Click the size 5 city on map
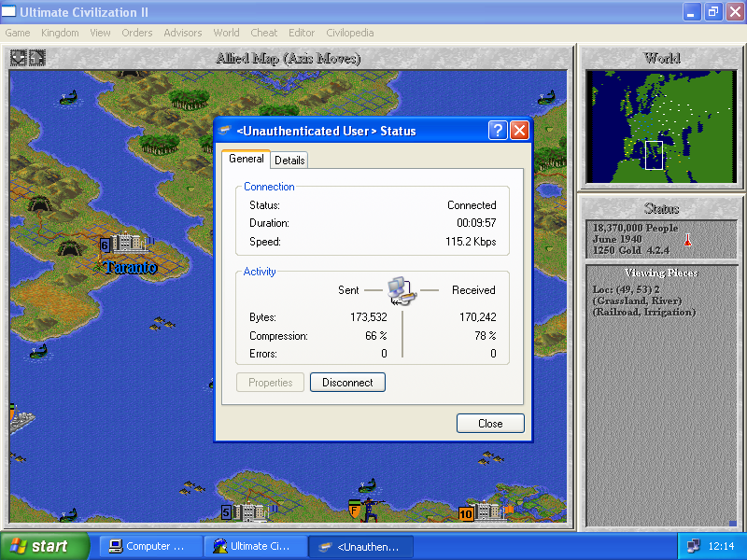The image size is (747, 560). point(249,511)
